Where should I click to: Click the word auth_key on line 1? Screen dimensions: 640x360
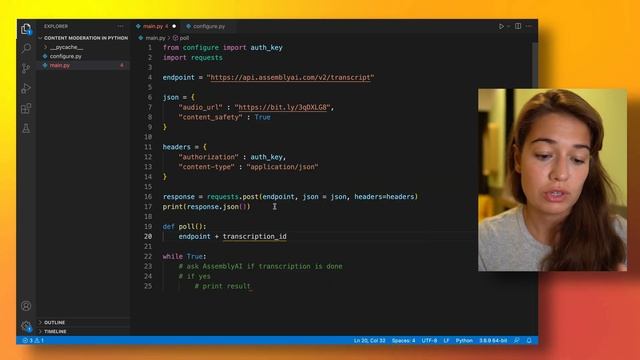266,47
